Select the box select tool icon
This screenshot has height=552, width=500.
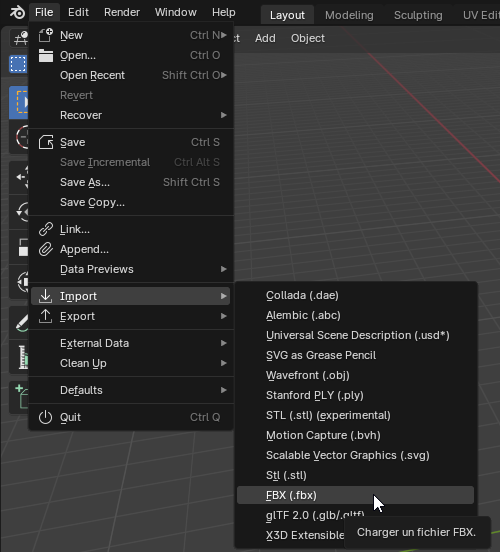coord(18,64)
